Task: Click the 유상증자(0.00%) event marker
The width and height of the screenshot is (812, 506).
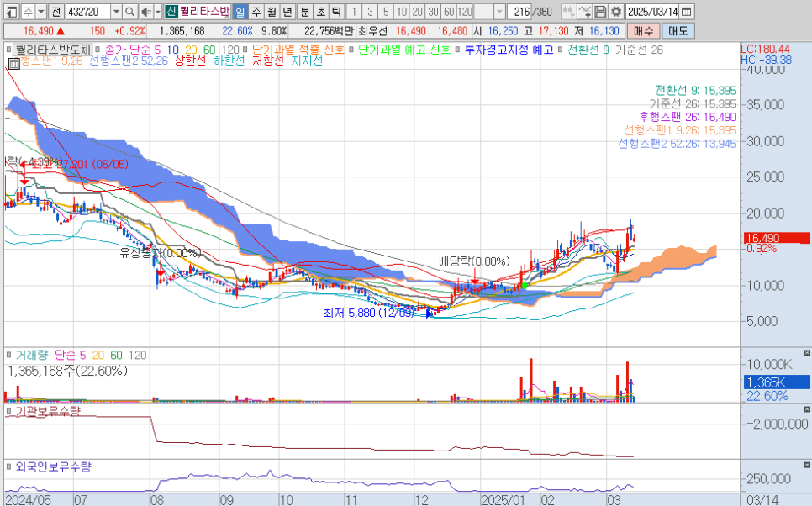Action: click(160, 253)
